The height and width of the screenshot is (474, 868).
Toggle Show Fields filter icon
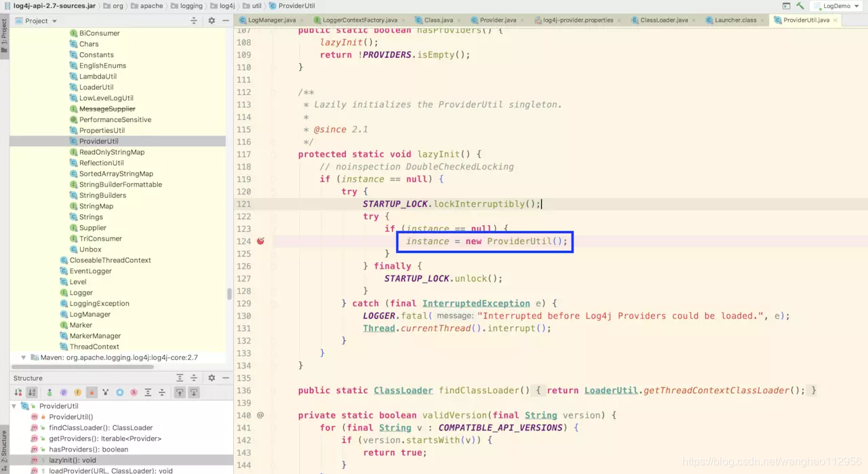pos(78,392)
